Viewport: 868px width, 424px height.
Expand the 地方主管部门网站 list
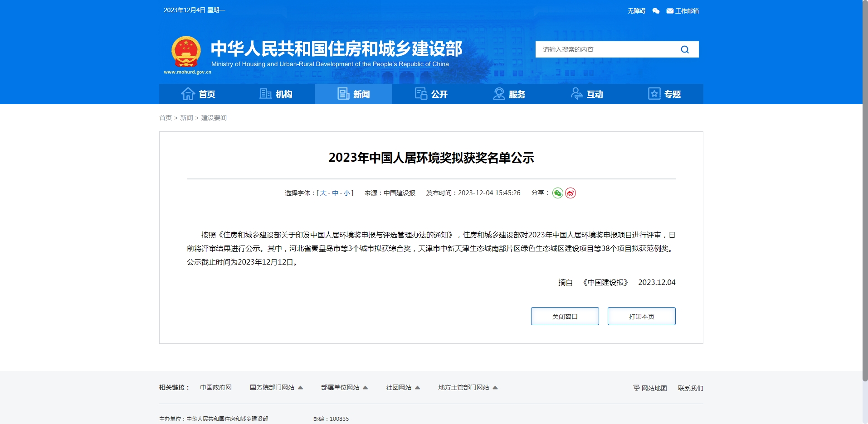[x=468, y=387]
